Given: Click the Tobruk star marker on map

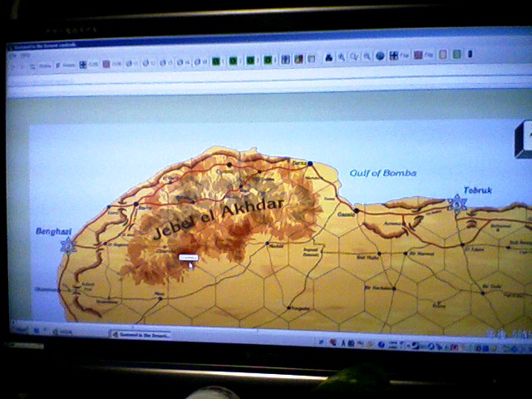Looking at the screenshot, I should [x=457, y=204].
